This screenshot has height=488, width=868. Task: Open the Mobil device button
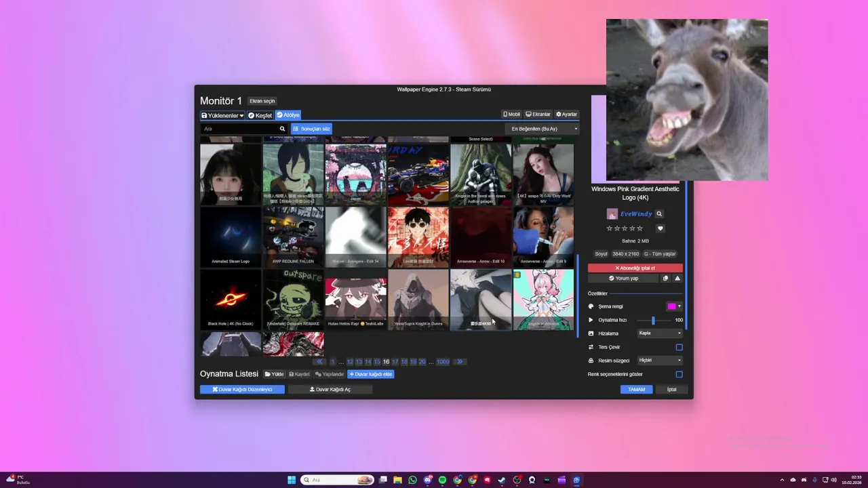[512, 115]
